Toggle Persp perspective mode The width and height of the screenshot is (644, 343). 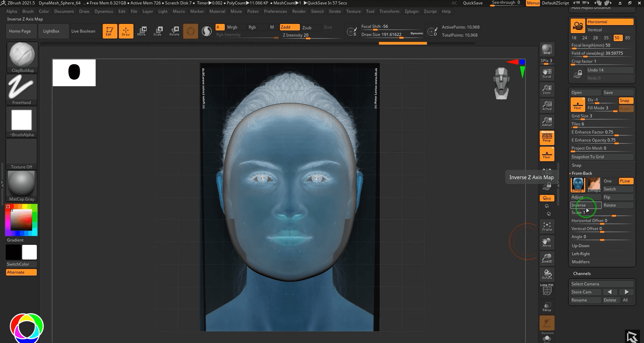(547, 138)
